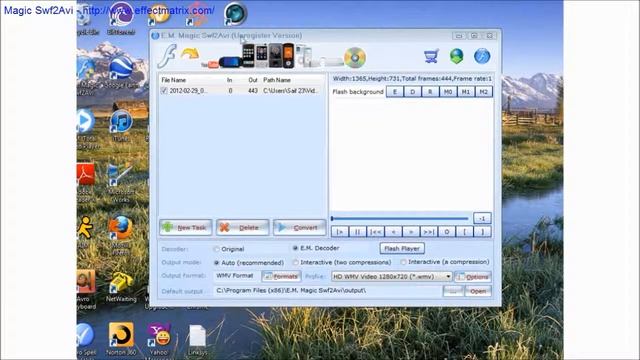Click Open output folder button

478,291
